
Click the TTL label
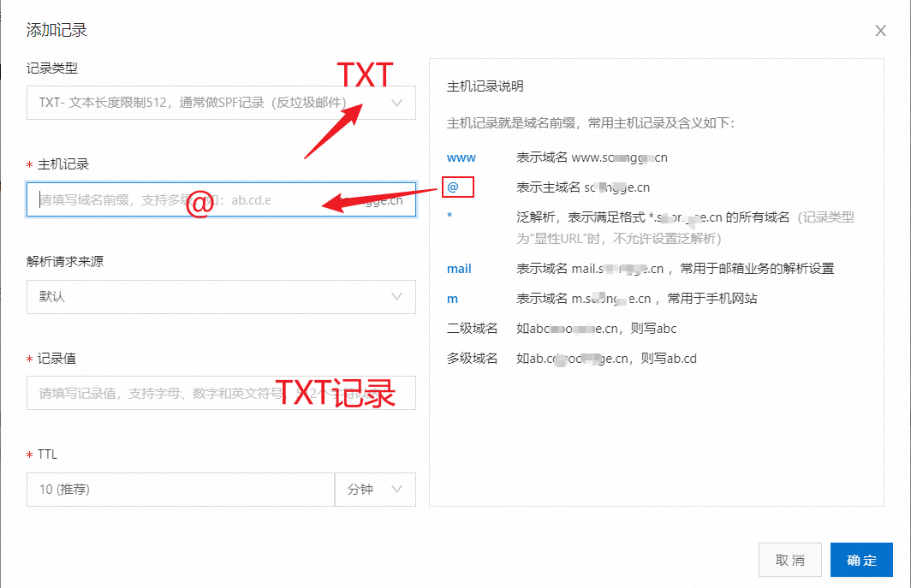pyautogui.click(x=47, y=454)
